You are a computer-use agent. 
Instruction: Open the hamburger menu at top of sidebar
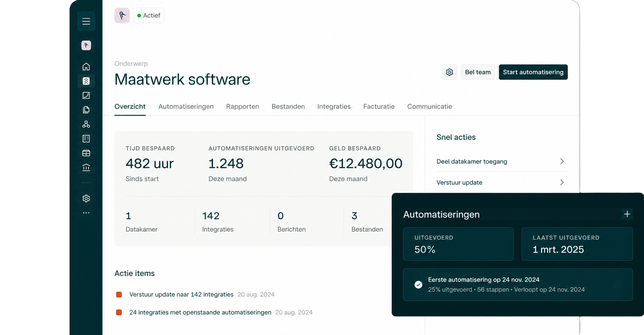click(86, 21)
